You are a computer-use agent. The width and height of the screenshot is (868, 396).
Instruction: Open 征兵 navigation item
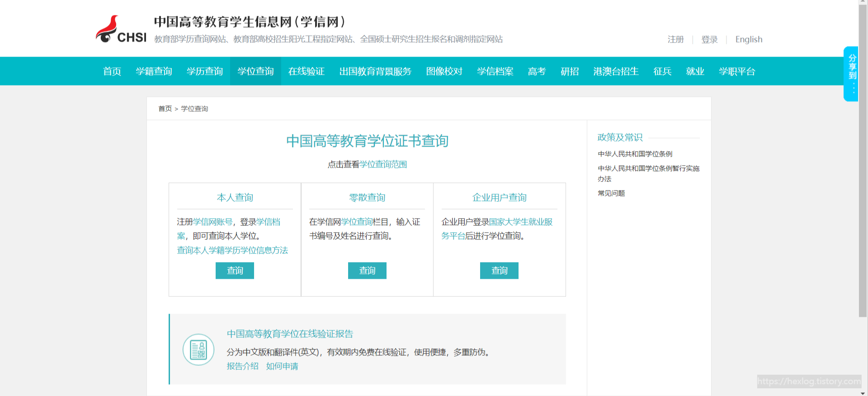coord(662,71)
